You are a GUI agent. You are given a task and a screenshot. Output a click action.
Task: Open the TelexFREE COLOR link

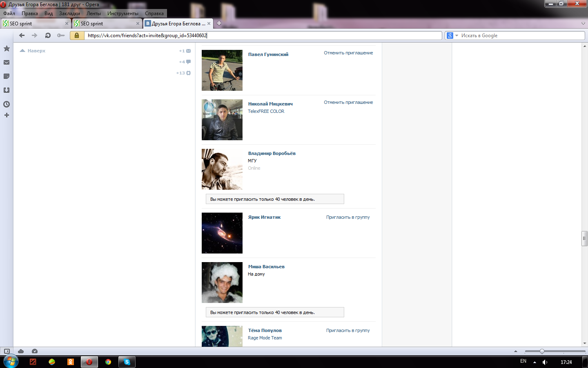[x=266, y=111]
